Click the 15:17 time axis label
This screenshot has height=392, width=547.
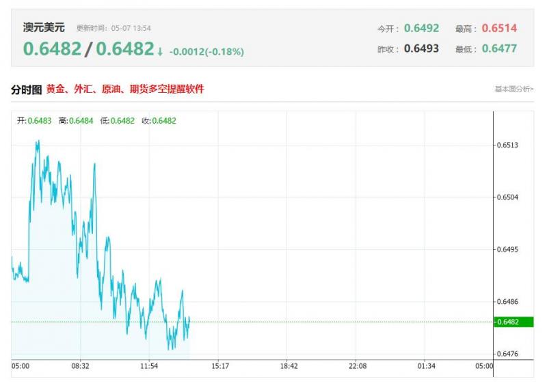pos(220,366)
